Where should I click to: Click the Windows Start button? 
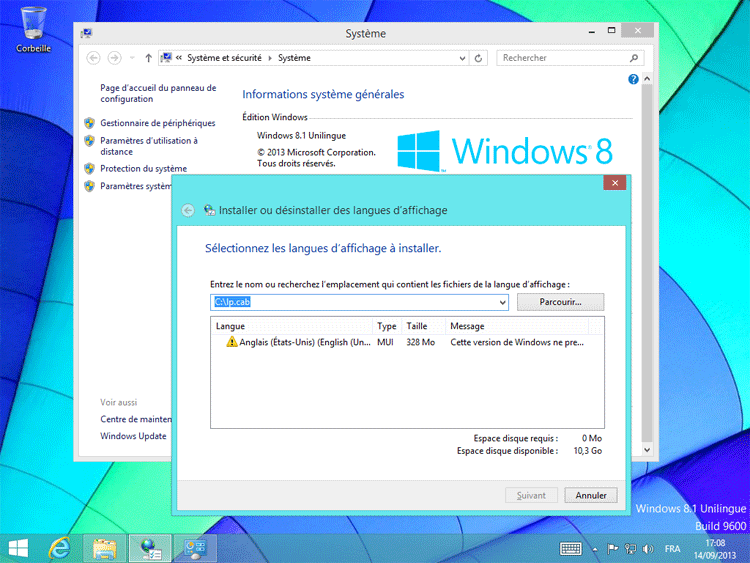(18, 548)
